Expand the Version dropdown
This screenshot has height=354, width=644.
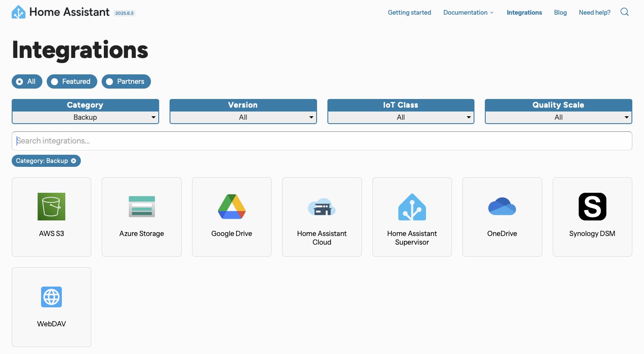[243, 117]
